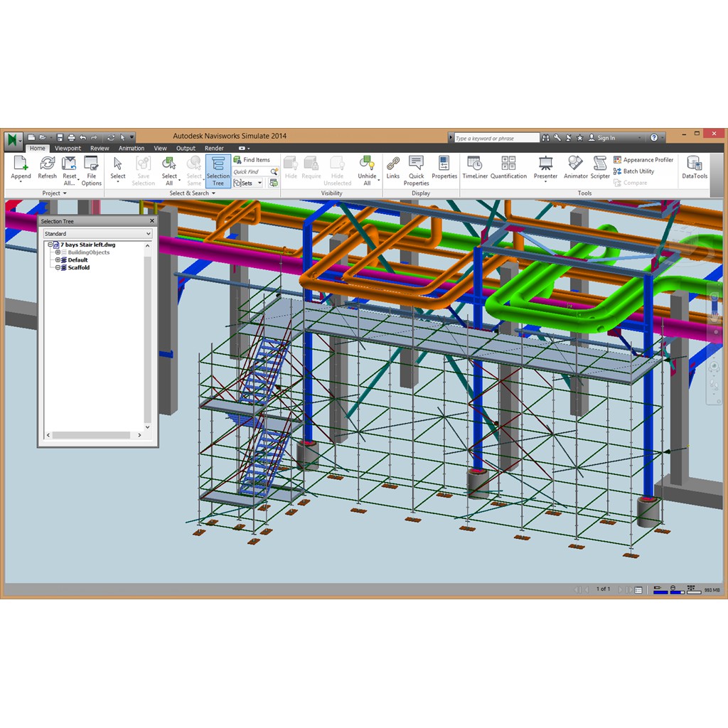The height and width of the screenshot is (728, 728).
Task: Expand the Default layer node
Action: [x=58, y=260]
